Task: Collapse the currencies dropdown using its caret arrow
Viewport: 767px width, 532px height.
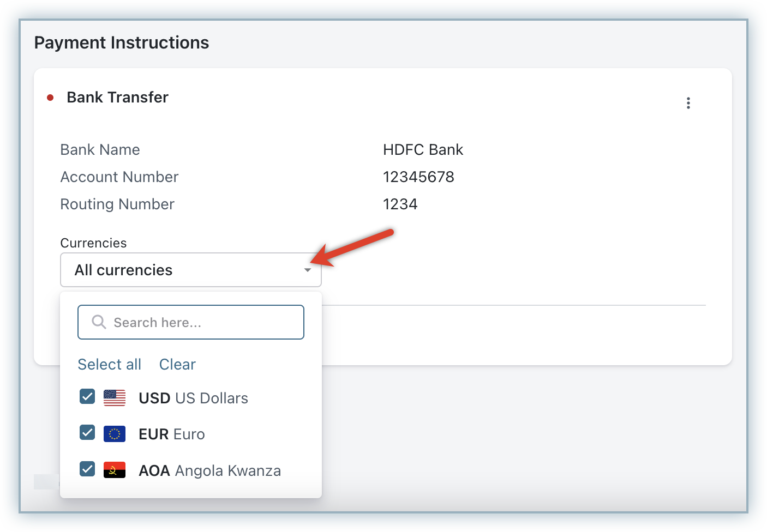Action: pos(308,270)
